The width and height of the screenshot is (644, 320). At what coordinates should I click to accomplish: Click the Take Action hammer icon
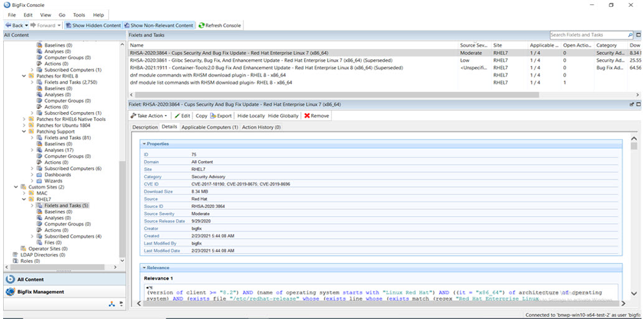[x=133, y=116]
